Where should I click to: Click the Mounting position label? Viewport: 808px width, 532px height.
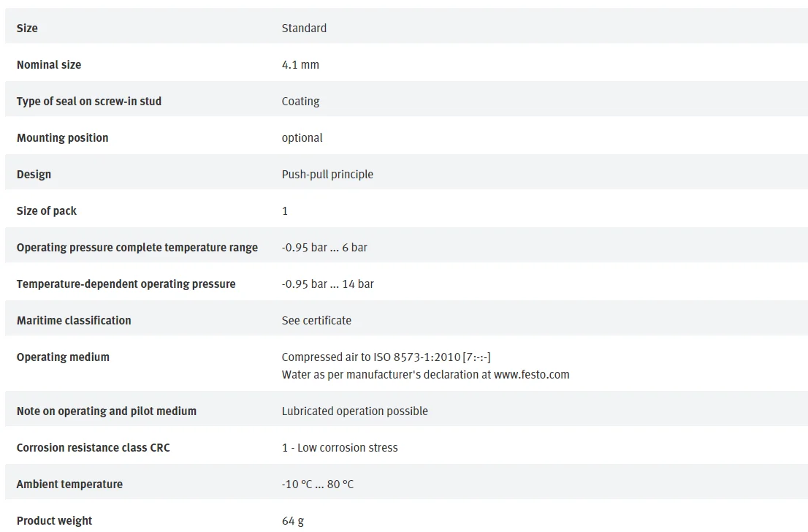click(62, 138)
